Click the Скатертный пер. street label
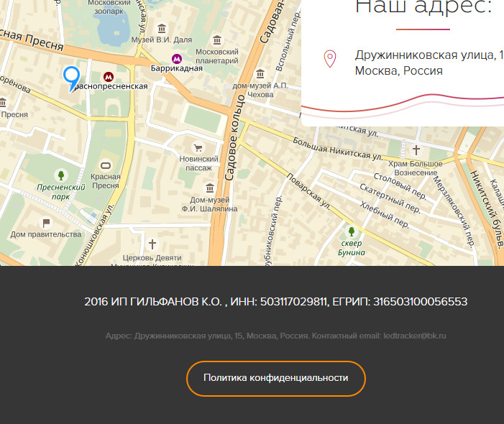The height and width of the screenshot is (424, 504). pyautogui.click(x=390, y=198)
